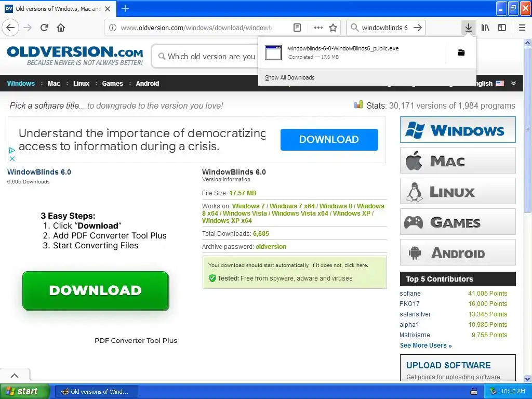Open the Linux nav menu item
This screenshot has height=399, width=532.
81,84
